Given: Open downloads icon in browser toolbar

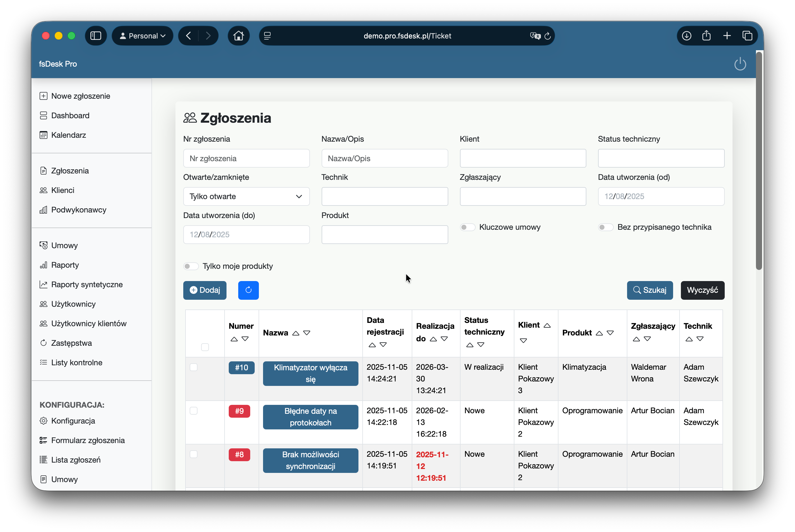Looking at the screenshot, I should point(686,36).
